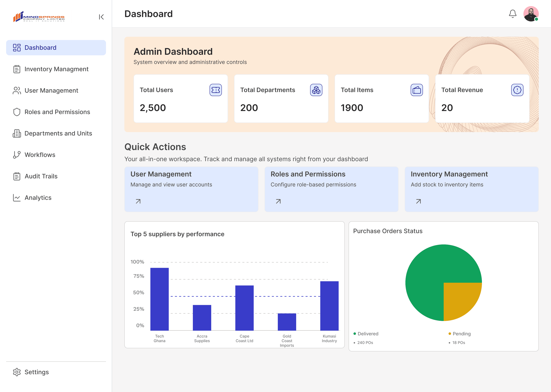Click the "Admin Dashboard" banner title
The image size is (551, 392).
(x=173, y=51)
